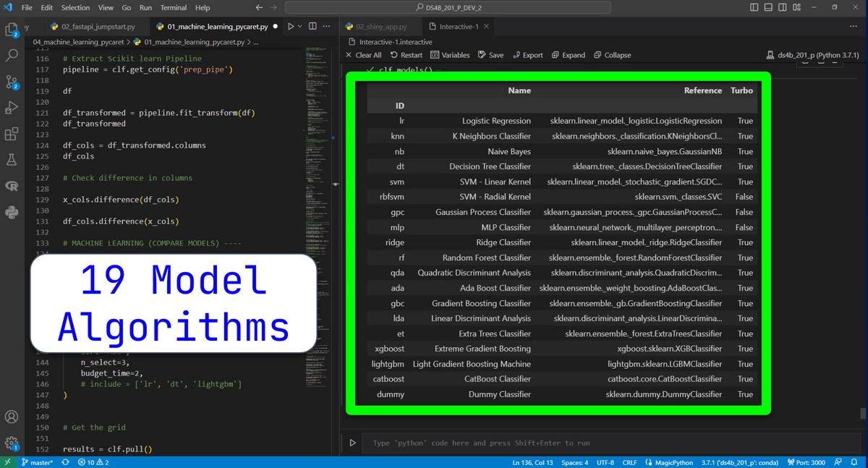Click Collapse in the interactive toolbar

(x=612, y=55)
